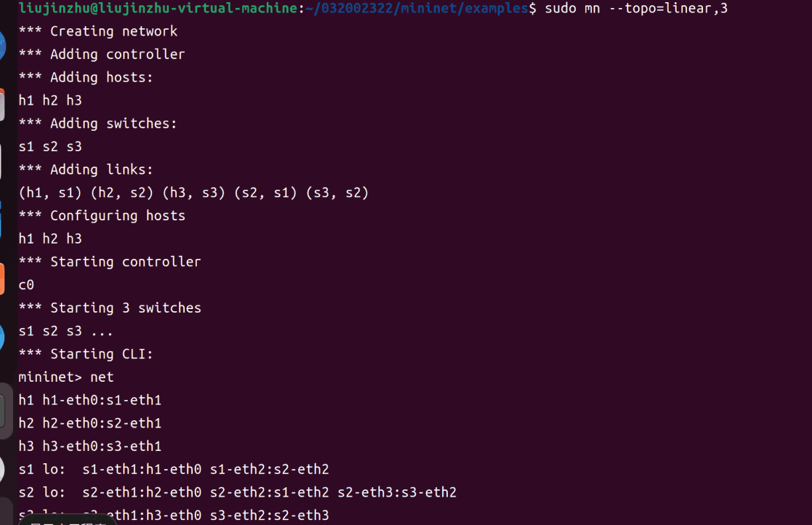Click the '*** Starting 3 switches' line

pos(110,308)
